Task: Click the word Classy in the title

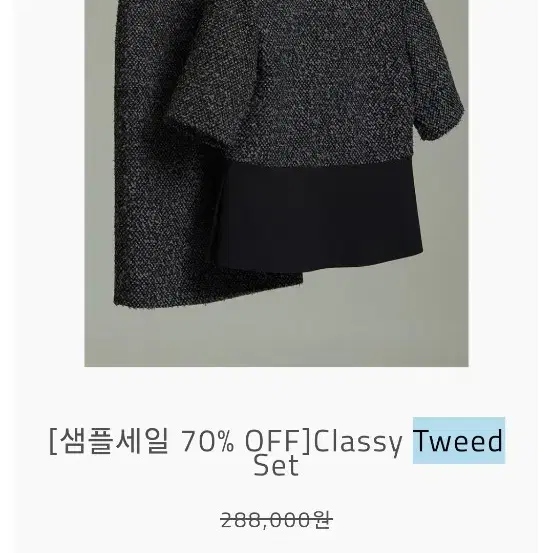Action: 358,443
